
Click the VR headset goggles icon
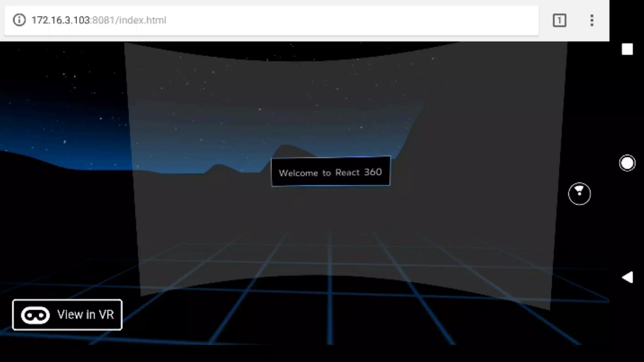point(35,315)
